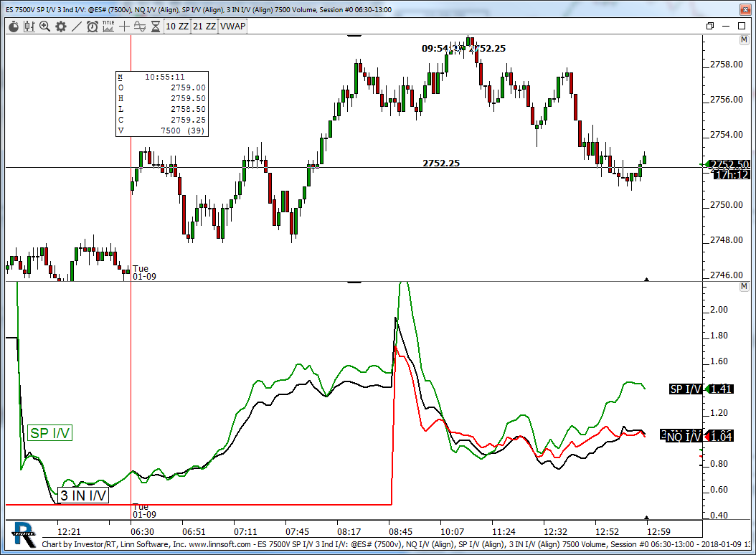Close the chart window with red X

coord(745,9)
